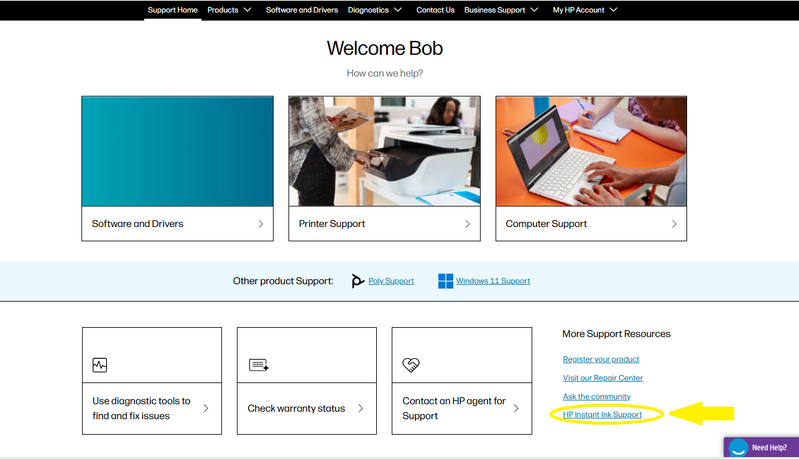The width and height of the screenshot is (799, 459).
Task: Follow the Windows 11 Support link
Action: (493, 281)
